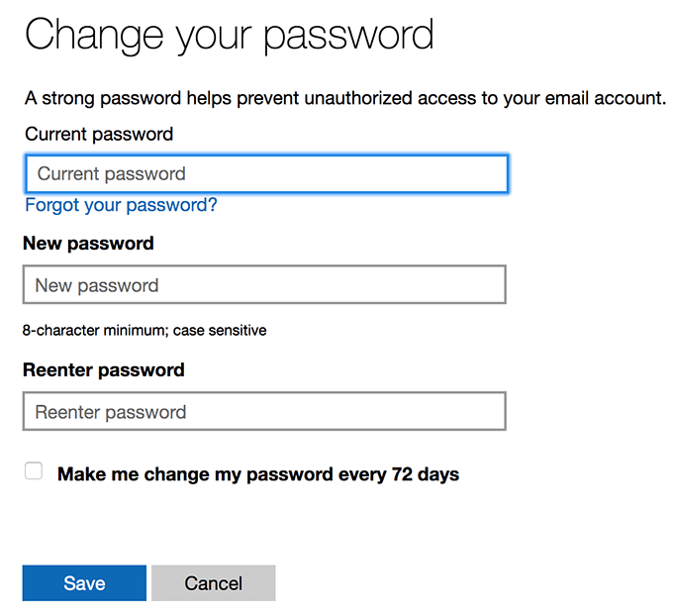This screenshot has height=616, width=673.
Task: Click the word strong in the description
Action: [x=71, y=98]
